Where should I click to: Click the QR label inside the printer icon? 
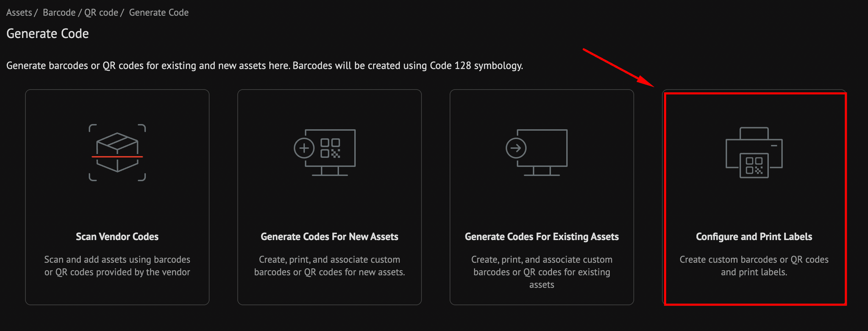click(754, 165)
